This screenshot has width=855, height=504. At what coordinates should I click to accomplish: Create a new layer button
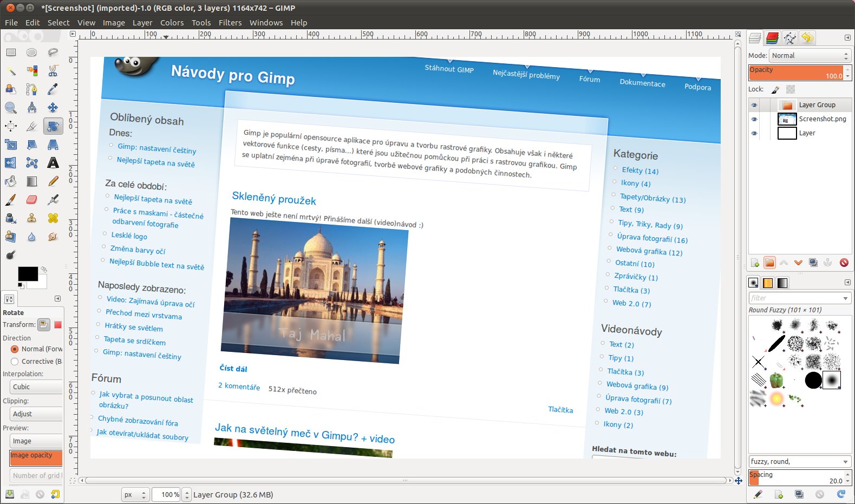(755, 263)
